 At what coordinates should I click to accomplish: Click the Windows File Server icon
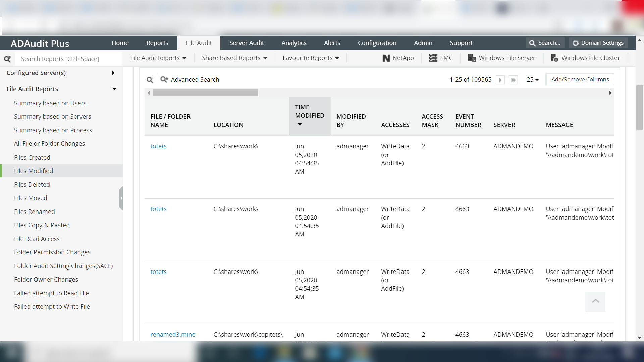[472, 58]
